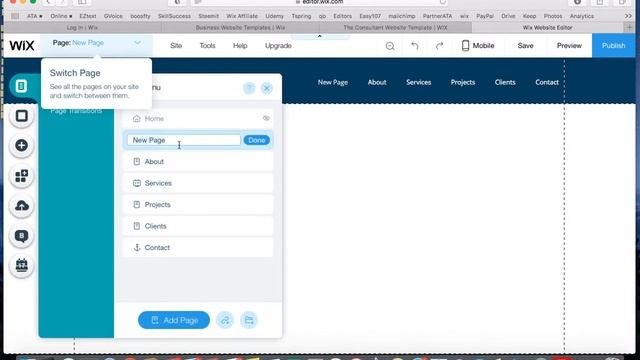The width and height of the screenshot is (640, 360).
Task: Select the Home page row
Action: [x=198, y=118]
